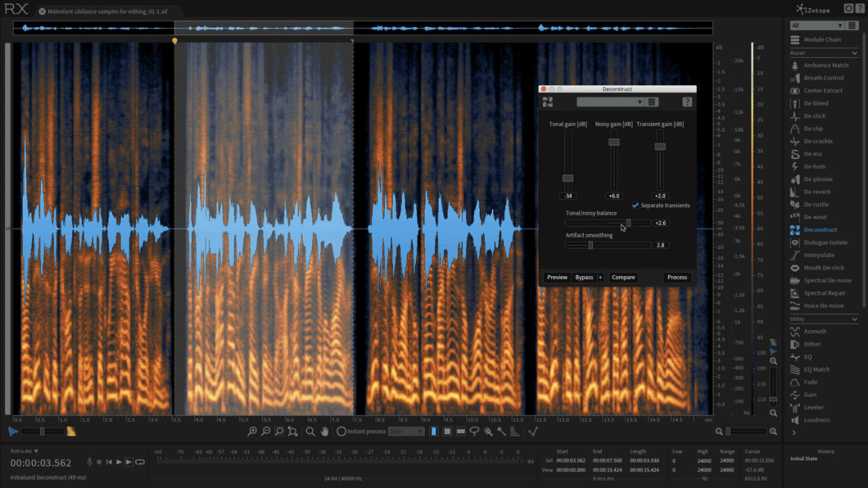Expand Bypass options plus button

click(600, 277)
